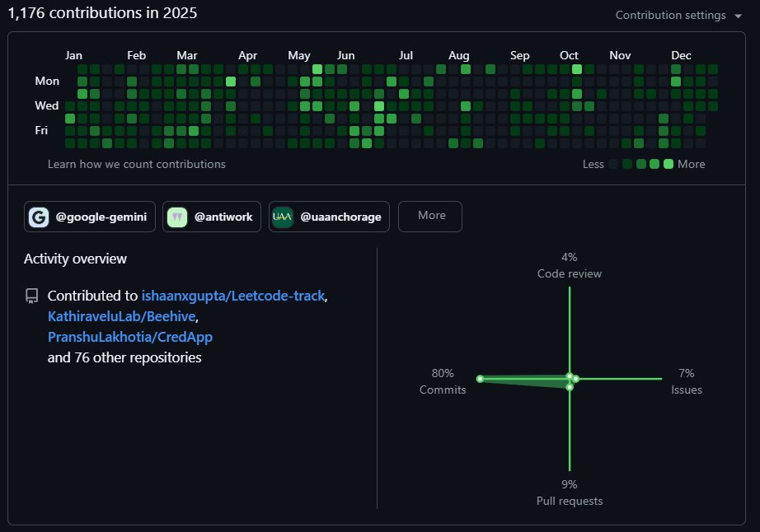Click the Activity overview heading
This screenshot has height=532, width=760.
[75, 259]
